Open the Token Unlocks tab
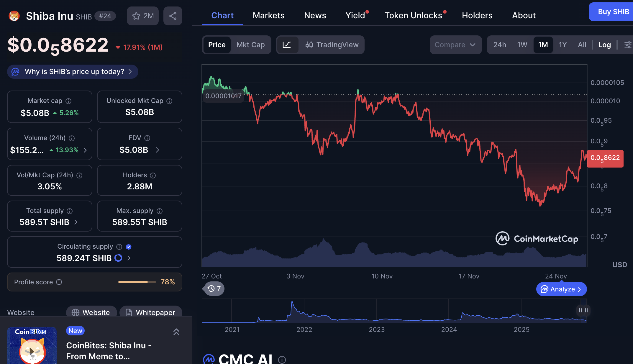The image size is (633, 364). 413,15
